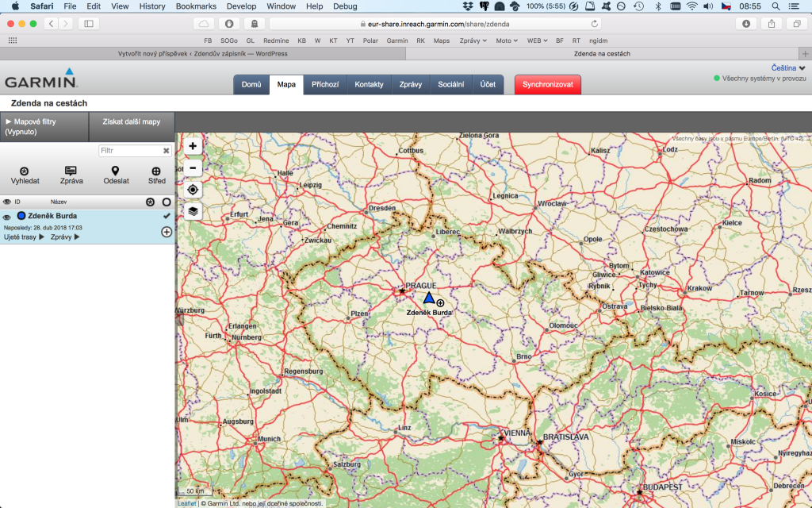Toggle visibility eye for Zdeněk Burda
812x508 pixels.
coord(6,217)
